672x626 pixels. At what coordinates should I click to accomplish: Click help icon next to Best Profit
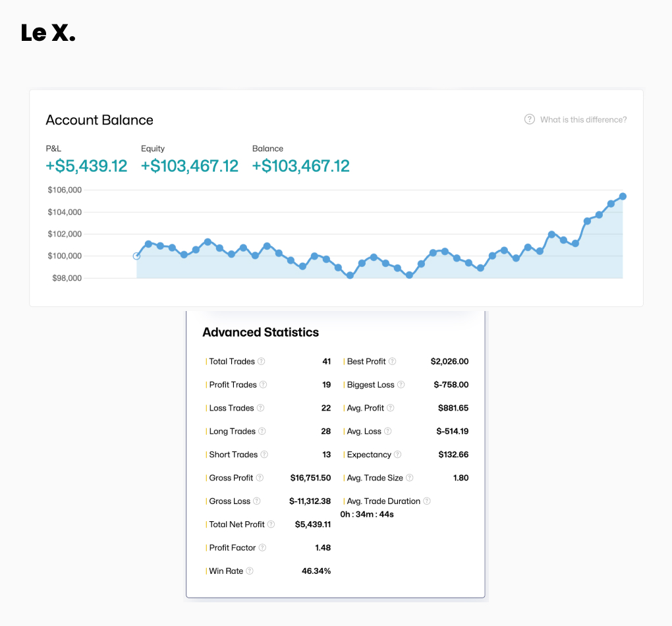393,361
